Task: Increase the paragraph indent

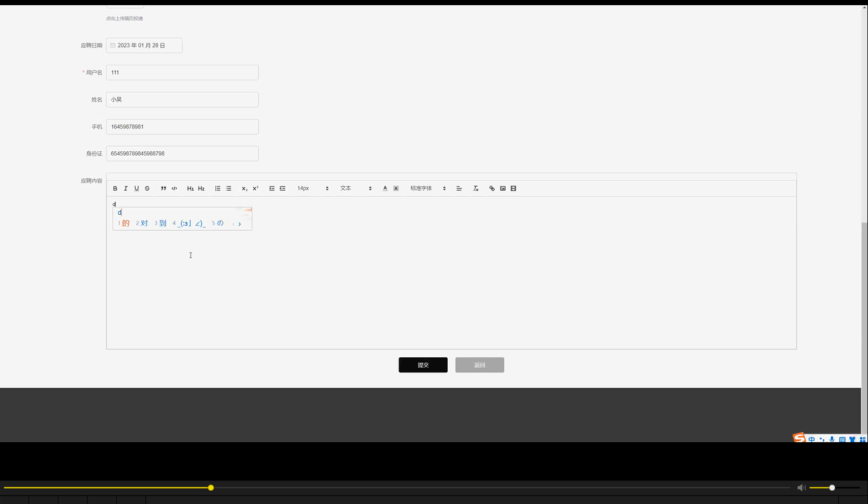Action: click(282, 188)
